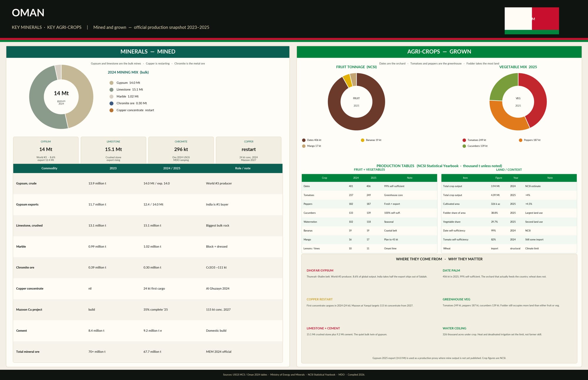Click the Dates 406 kt legend dot
Viewport: 588px width, 380px height.
304,140
